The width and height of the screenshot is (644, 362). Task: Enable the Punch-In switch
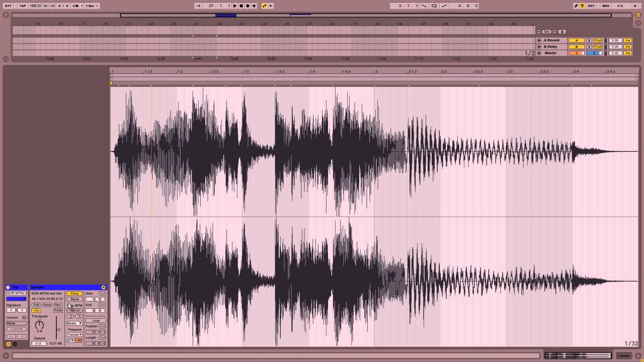[424, 6]
